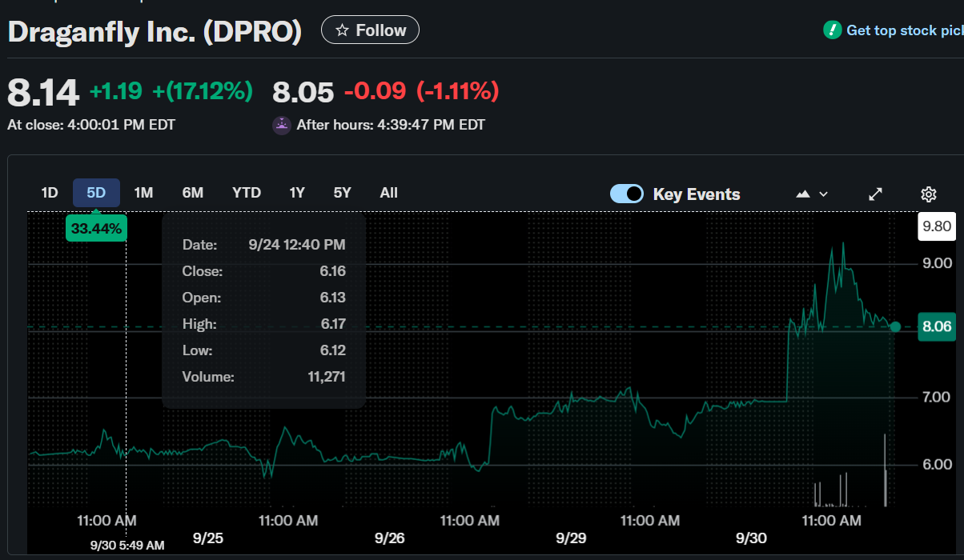Image resolution: width=964 pixels, height=560 pixels.
Task: Click the green endpoint dot on chart
Action: [x=895, y=326]
